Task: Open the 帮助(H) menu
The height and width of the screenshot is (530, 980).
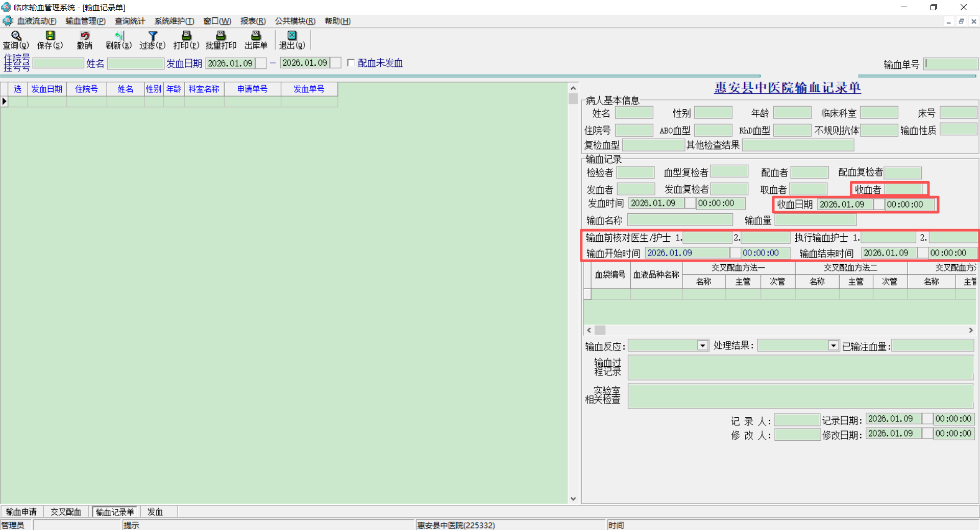Action: click(x=337, y=21)
